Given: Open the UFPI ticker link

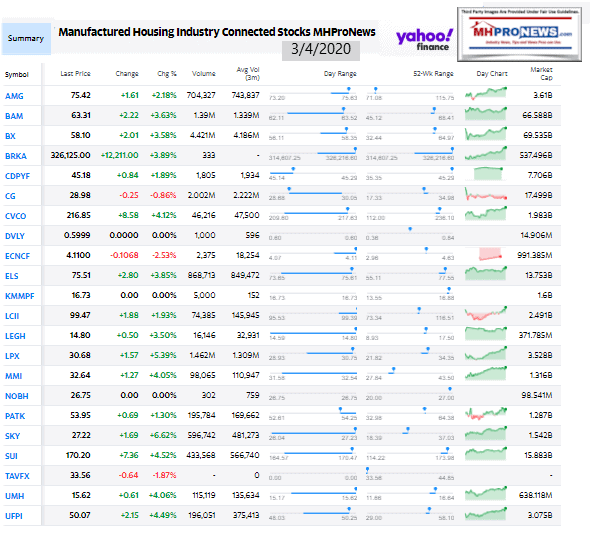Looking at the screenshot, I should click(x=14, y=517).
